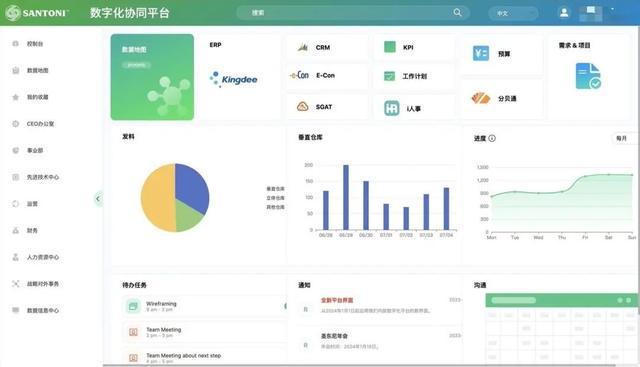
Task: Click the e-Con logo icon
Action: [299, 75]
